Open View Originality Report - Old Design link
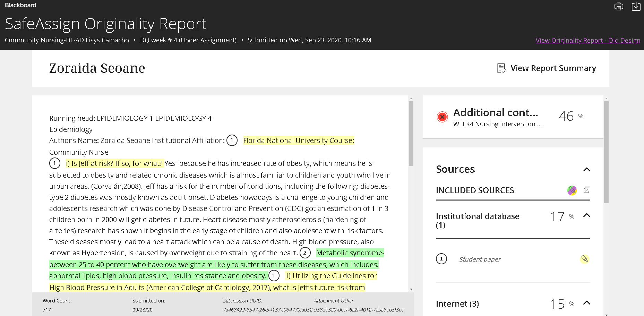 click(x=588, y=40)
